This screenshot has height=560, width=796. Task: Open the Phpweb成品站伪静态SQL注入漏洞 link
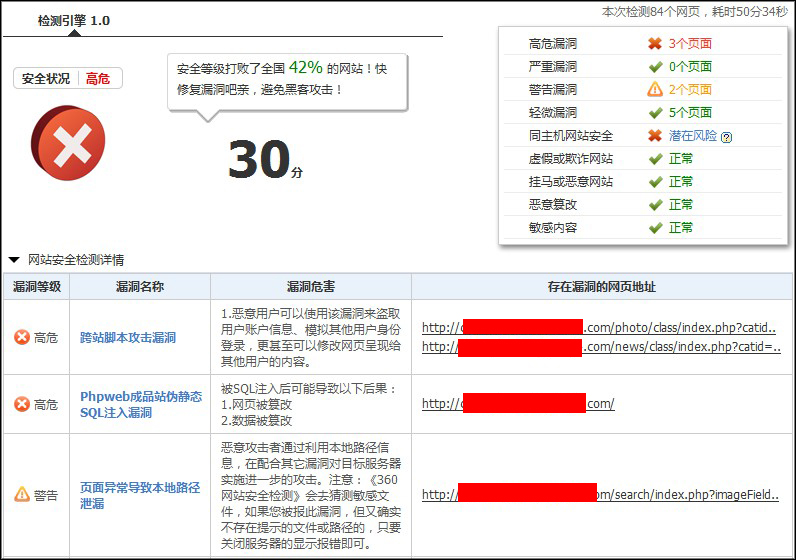[140, 404]
